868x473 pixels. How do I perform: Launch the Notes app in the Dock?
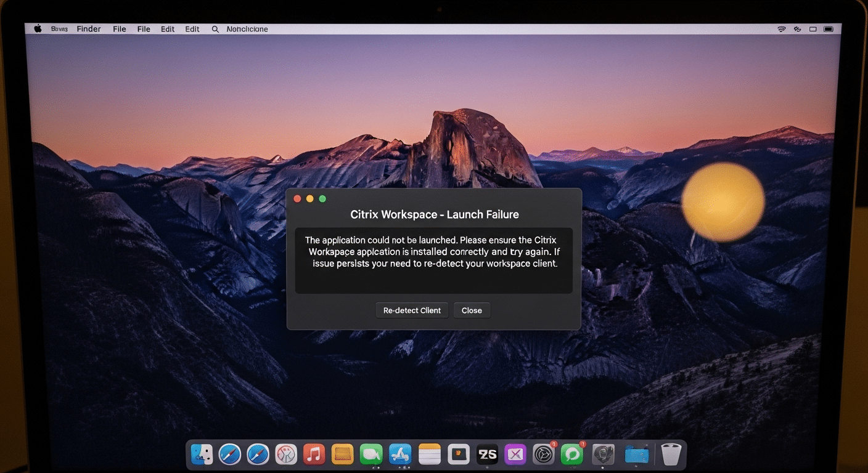coord(430,455)
